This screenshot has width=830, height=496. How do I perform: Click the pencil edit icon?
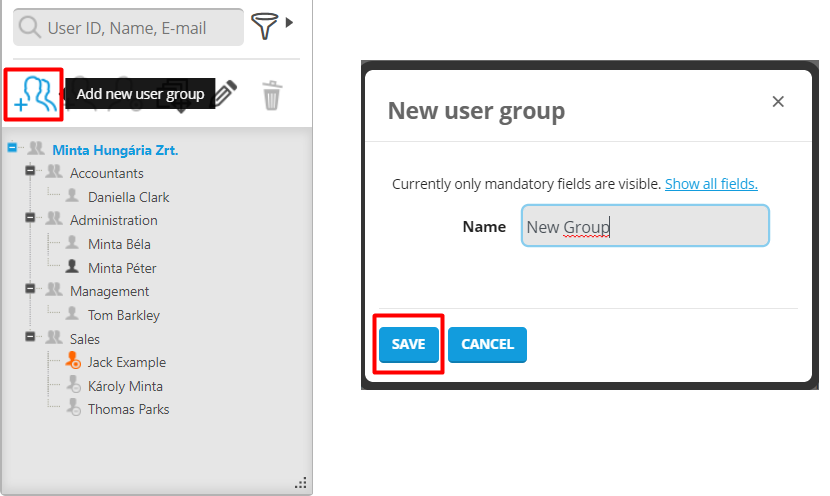(x=225, y=94)
